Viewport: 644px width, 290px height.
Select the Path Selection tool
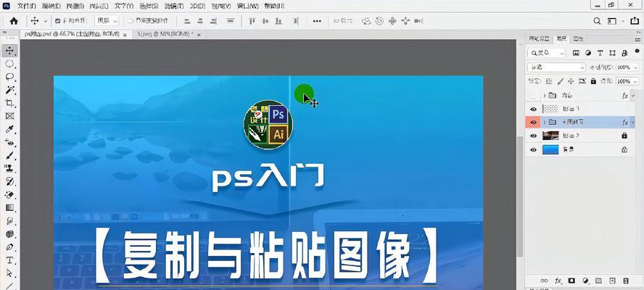[x=9, y=273]
